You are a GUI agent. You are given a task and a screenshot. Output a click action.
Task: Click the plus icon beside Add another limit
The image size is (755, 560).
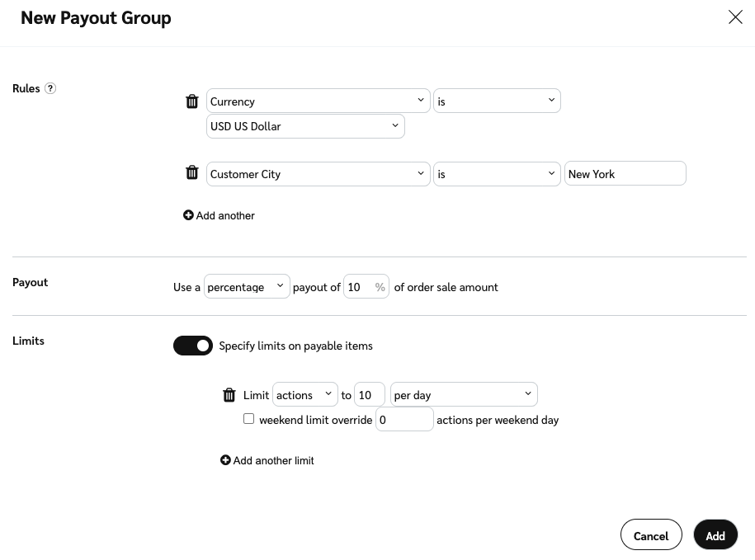tap(225, 460)
